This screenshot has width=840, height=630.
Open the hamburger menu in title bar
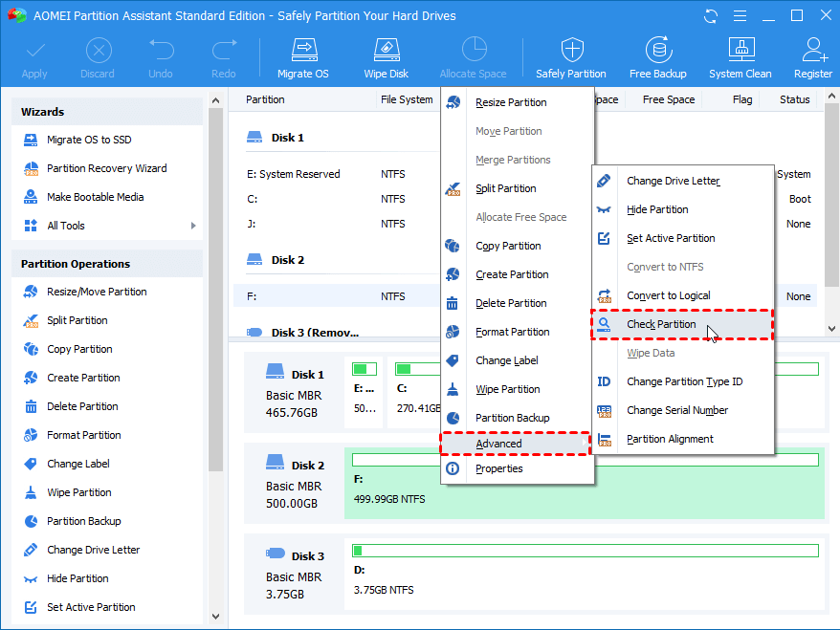point(740,16)
